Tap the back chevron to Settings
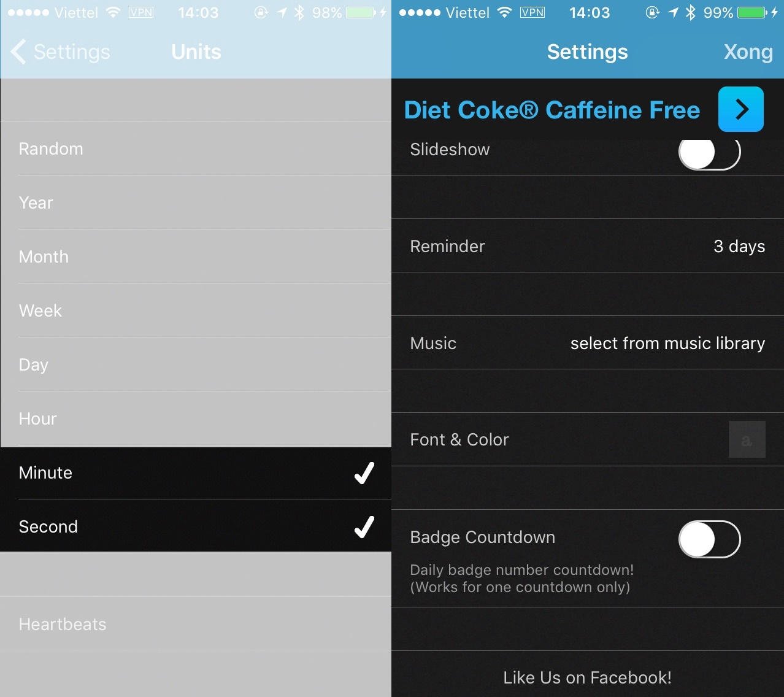Viewport: 784px width, 697px height. coord(20,52)
